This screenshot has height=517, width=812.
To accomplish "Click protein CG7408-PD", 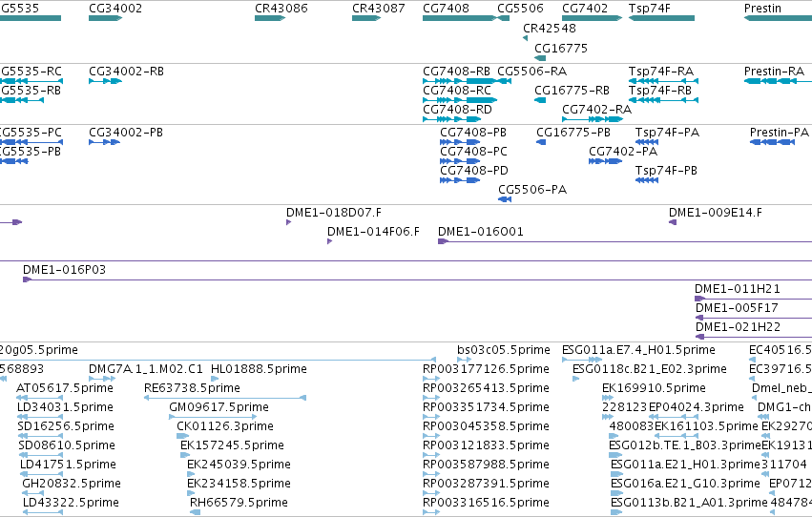I will pos(474,171).
